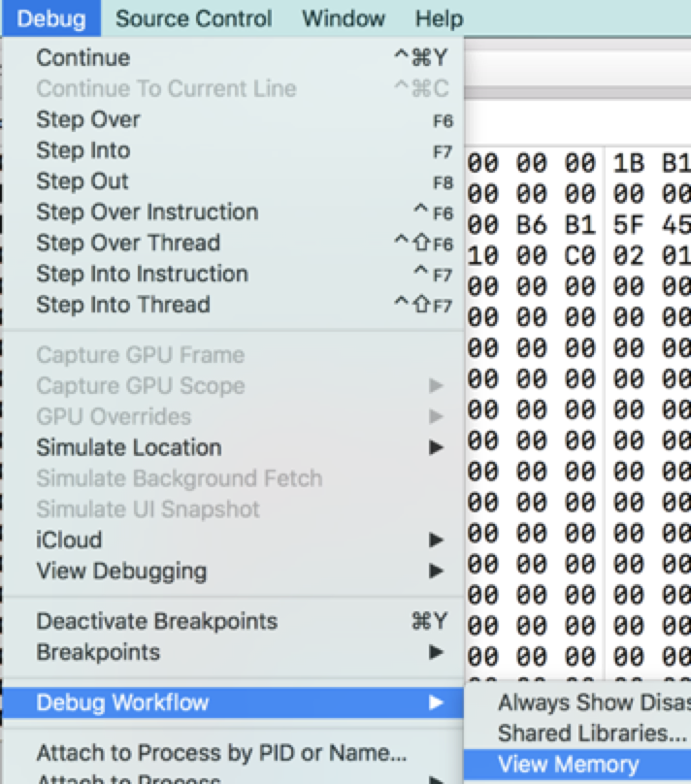Click the 02 byte in memory view

[629, 256]
